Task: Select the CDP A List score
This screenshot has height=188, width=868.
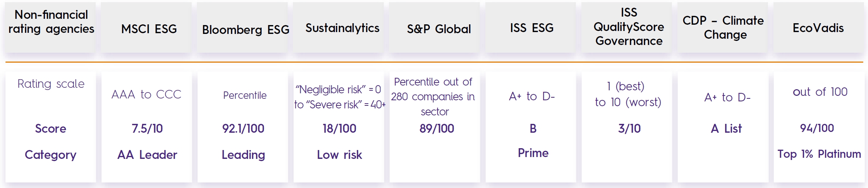Action: pos(726,128)
